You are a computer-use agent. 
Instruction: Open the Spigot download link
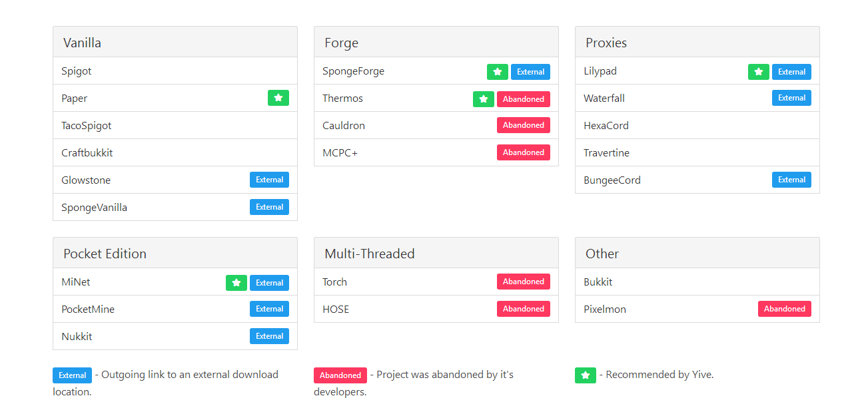click(77, 71)
